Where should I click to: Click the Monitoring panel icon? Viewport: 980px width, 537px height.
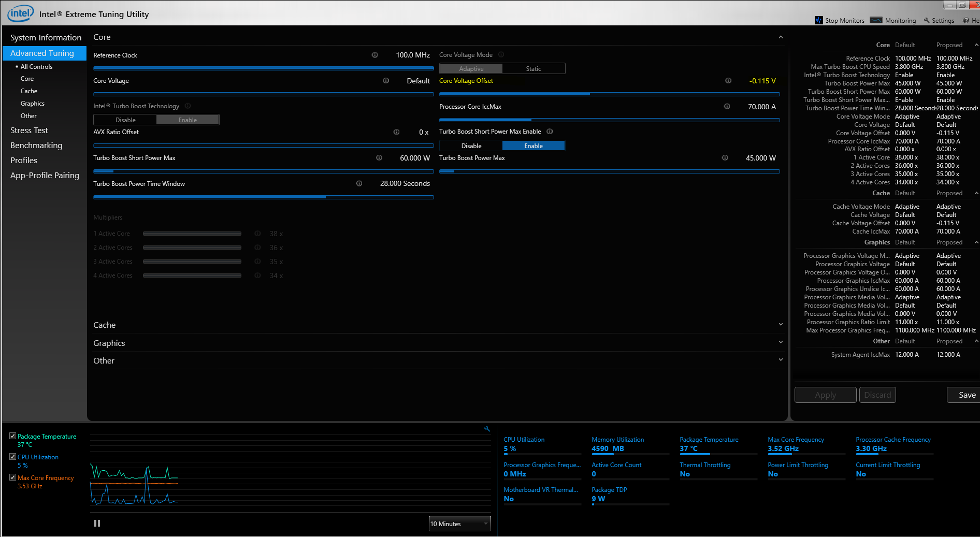coord(876,20)
